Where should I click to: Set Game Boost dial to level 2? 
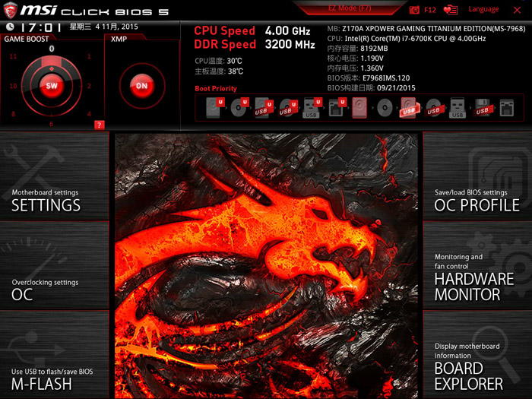[90, 86]
